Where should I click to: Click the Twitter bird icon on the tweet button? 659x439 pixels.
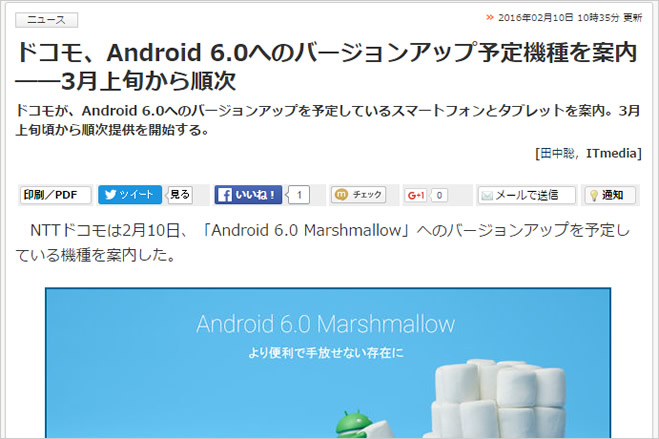pyautogui.click(x=111, y=195)
